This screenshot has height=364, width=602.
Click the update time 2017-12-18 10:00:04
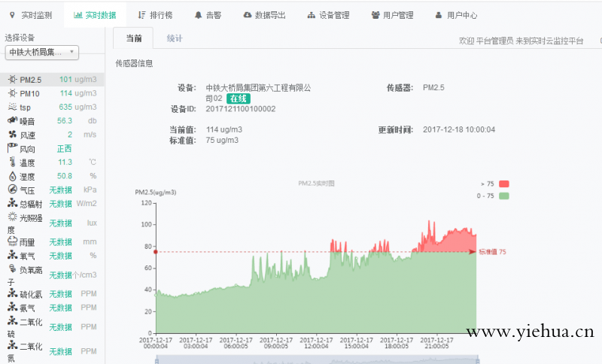coord(459,129)
